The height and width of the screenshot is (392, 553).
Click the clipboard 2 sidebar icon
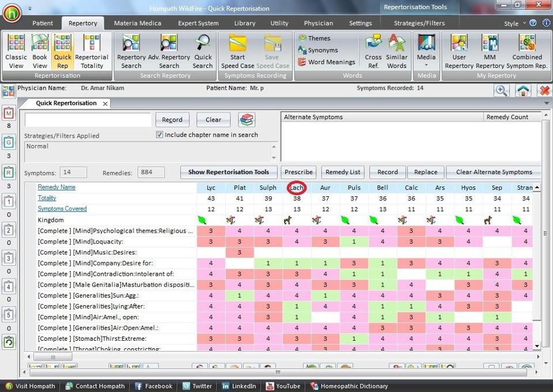pyautogui.click(x=9, y=230)
